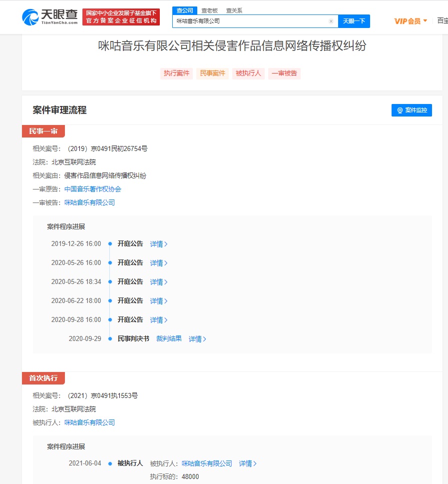Open 详情 for 2021-06-04 被执行人 entry
The image size is (448, 484).
(248, 463)
